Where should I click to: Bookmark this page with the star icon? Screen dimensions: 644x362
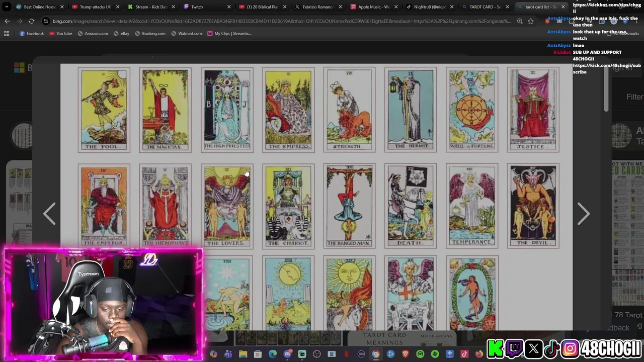pos(530,21)
